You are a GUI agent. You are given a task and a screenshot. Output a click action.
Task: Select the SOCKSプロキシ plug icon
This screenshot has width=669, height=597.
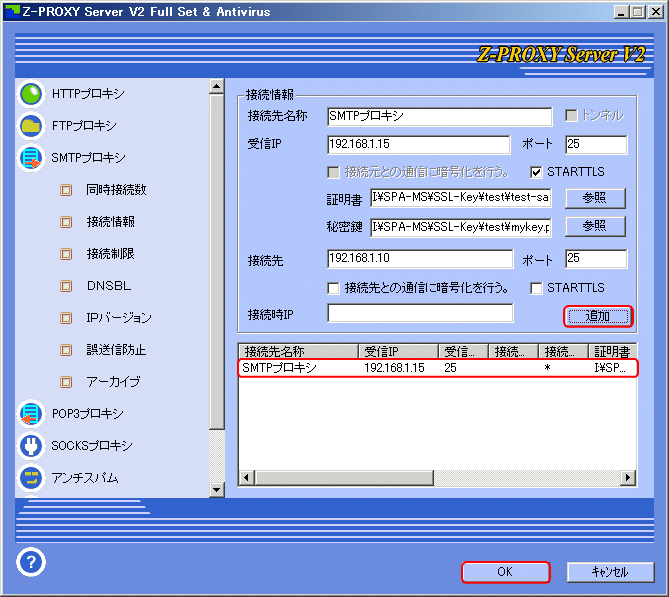coord(31,446)
